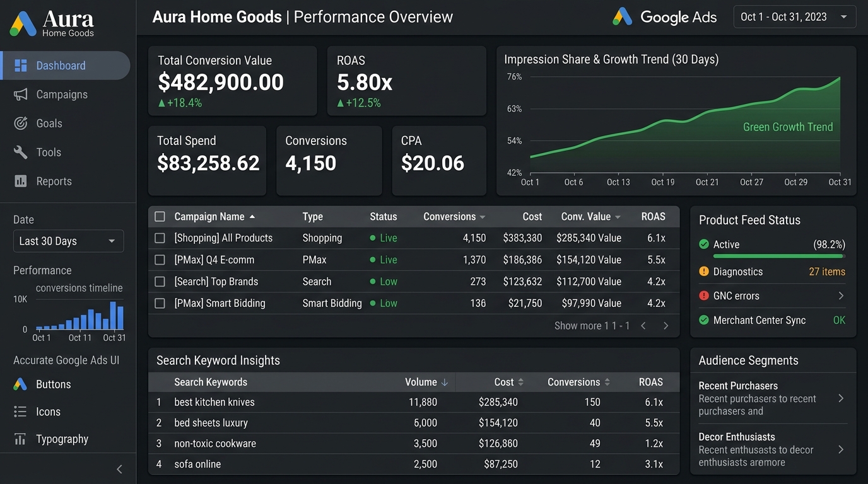Click the Icons list icon
The image size is (868, 484).
21,412
